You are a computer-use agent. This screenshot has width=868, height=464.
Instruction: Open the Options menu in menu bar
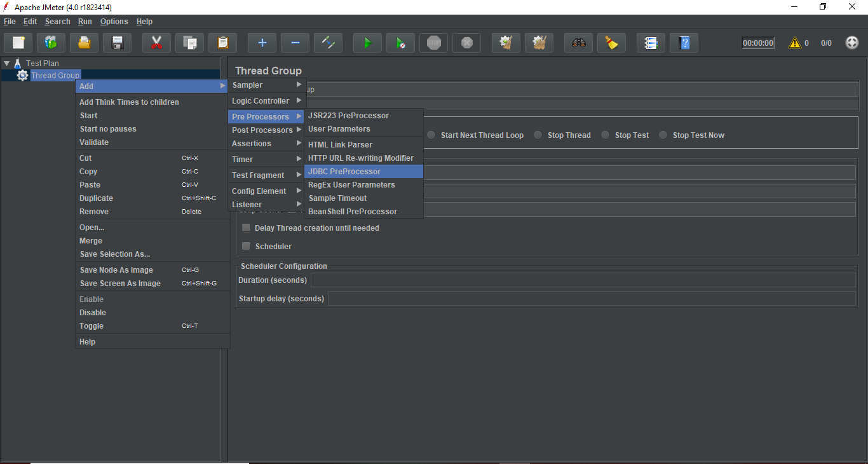pos(114,22)
